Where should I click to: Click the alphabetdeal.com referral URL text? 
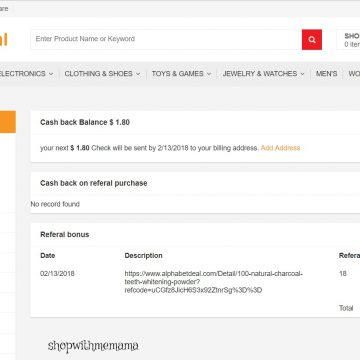click(x=214, y=282)
